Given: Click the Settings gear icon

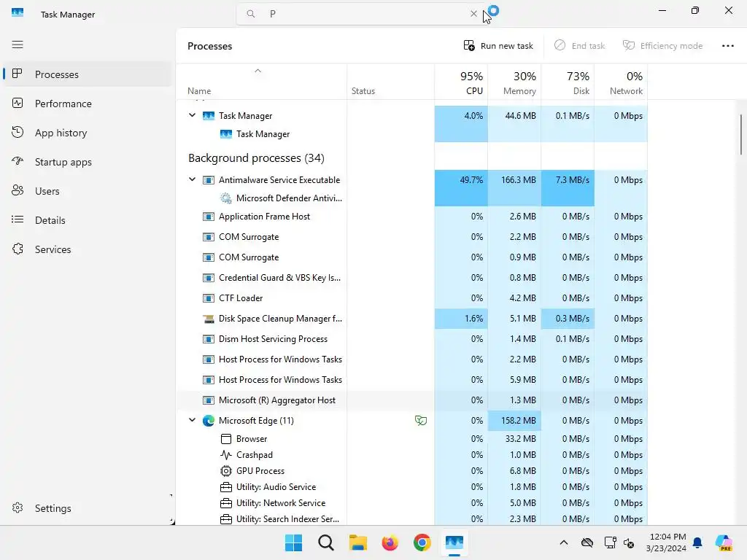Looking at the screenshot, I should coord(18,507).
